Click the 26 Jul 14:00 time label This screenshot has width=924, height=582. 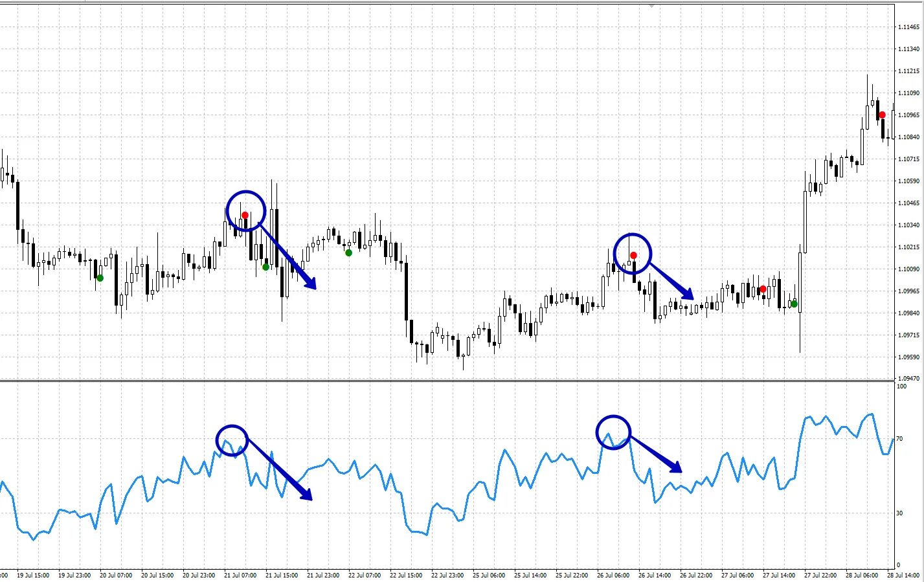[x=655, y=575]
